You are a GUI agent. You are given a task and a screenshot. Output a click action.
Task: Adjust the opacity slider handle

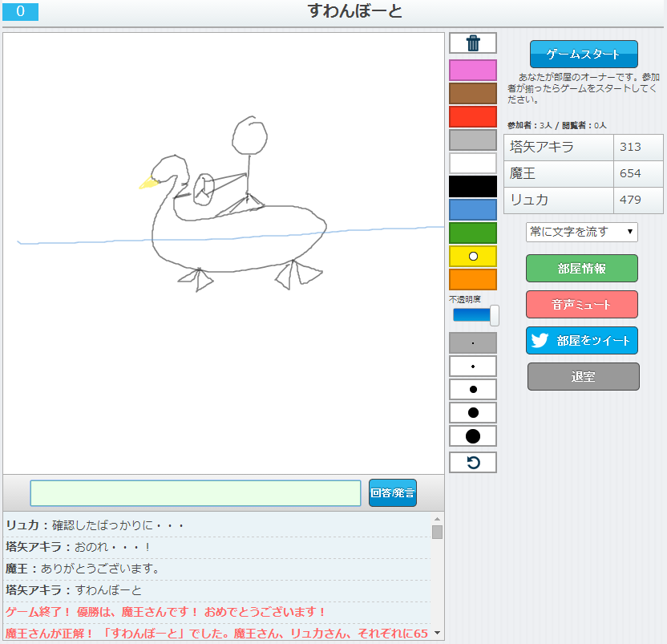tap(495, 315)
